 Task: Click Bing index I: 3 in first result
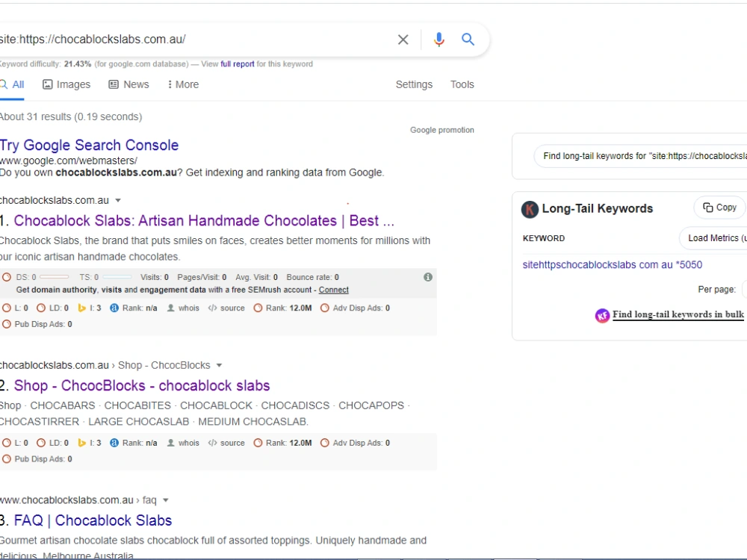[x=90, y=308]
